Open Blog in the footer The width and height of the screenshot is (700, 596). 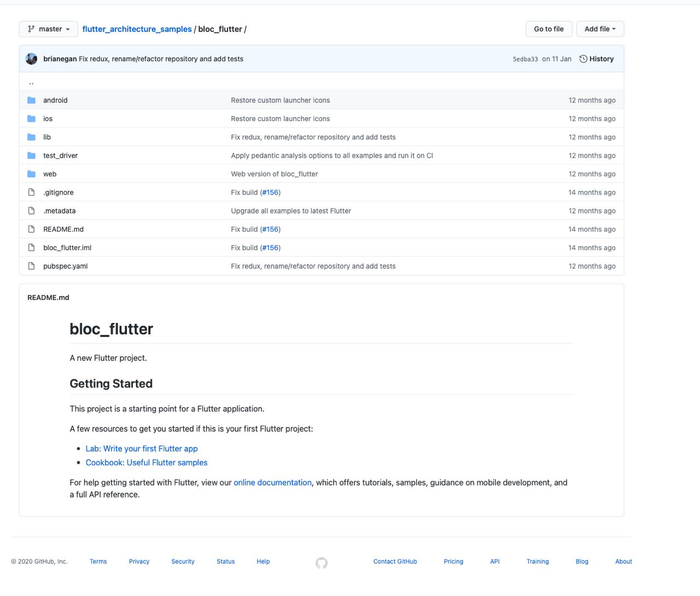582,562
